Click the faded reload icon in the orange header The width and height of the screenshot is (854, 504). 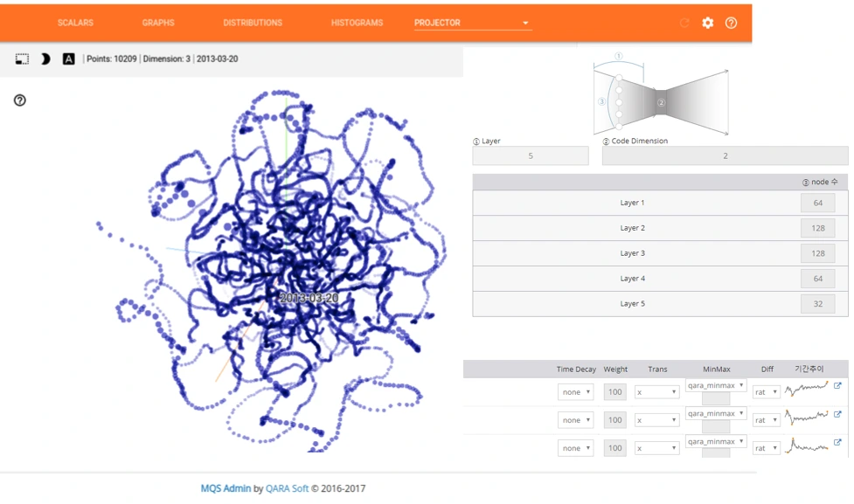coord(684,23)
